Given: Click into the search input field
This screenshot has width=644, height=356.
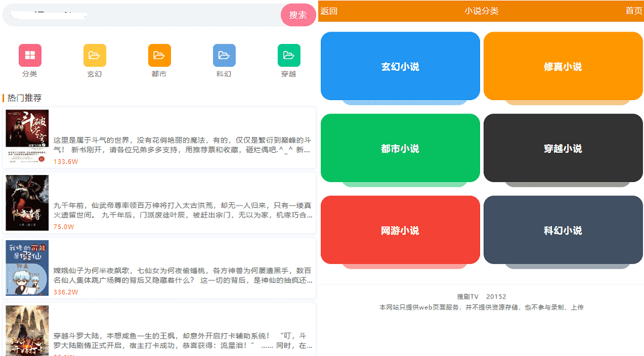Looking at the screenshot, I should click(x=141, y=15).
